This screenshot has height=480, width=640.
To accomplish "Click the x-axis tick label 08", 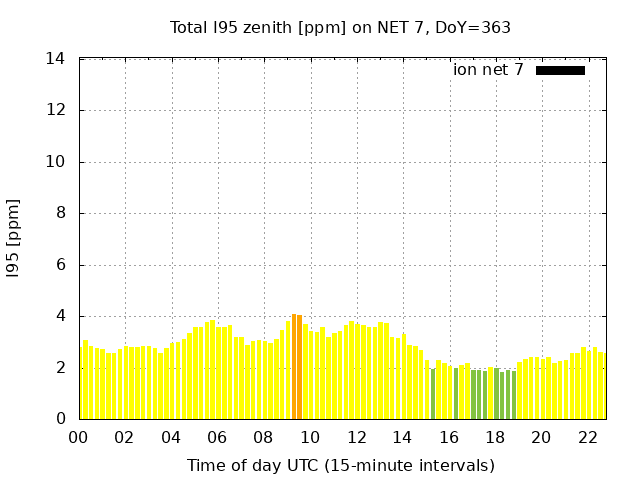I will 264,438.
